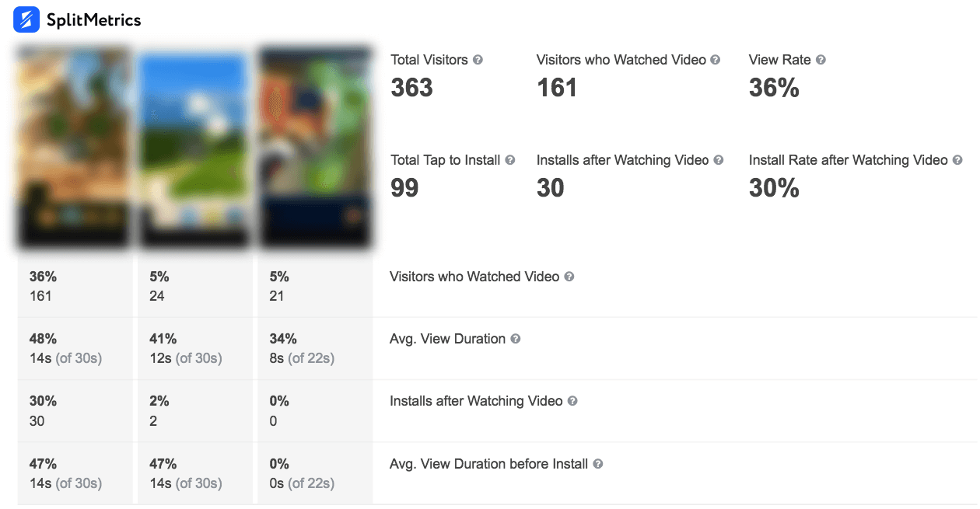Click the Installs after Watching Video row help icon
The height and width of the screenshot is (509, 980).
tap(572, 401)
